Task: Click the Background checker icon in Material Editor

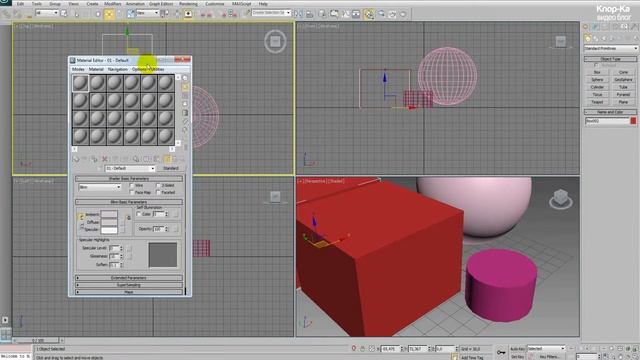Action: click(185, 96)
